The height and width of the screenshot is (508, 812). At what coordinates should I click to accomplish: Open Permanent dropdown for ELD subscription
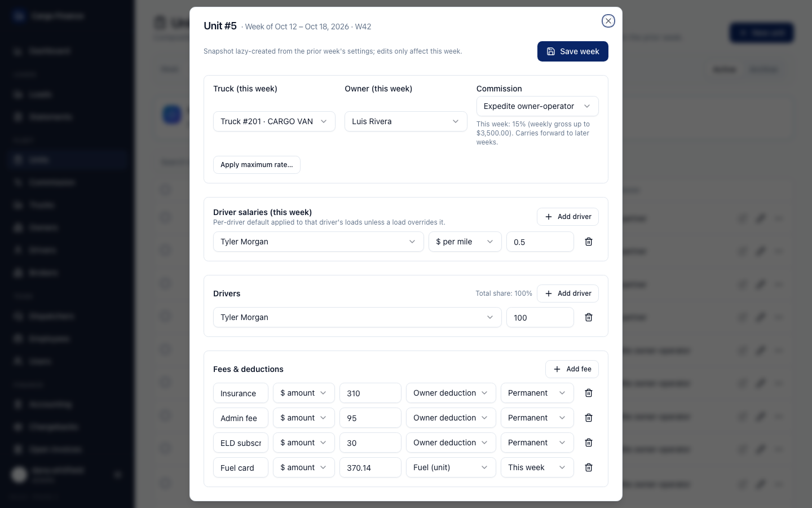[x=537, y=443]
